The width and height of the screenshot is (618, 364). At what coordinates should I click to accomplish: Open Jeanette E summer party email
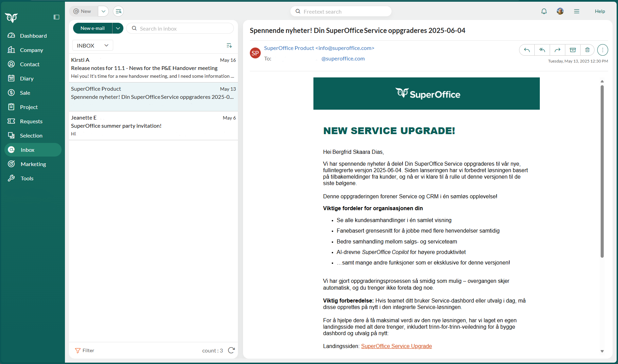tap(153, 126)
